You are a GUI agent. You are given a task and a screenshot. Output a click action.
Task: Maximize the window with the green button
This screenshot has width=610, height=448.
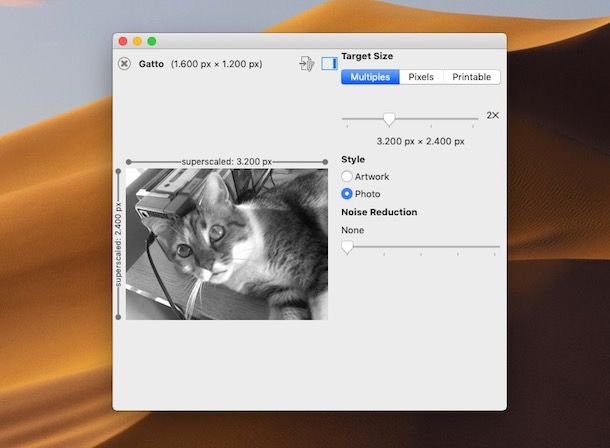pyautogui.click(x=152, y=41)
